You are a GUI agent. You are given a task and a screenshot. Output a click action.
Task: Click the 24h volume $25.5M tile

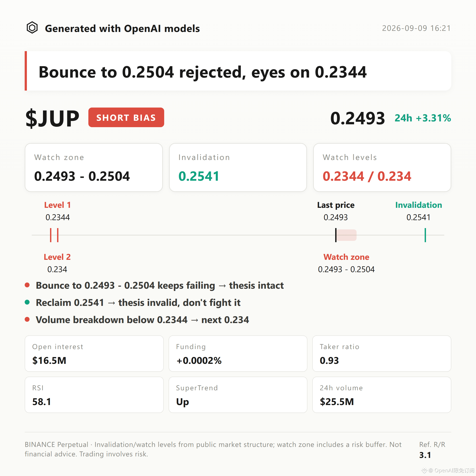[382, 395]
